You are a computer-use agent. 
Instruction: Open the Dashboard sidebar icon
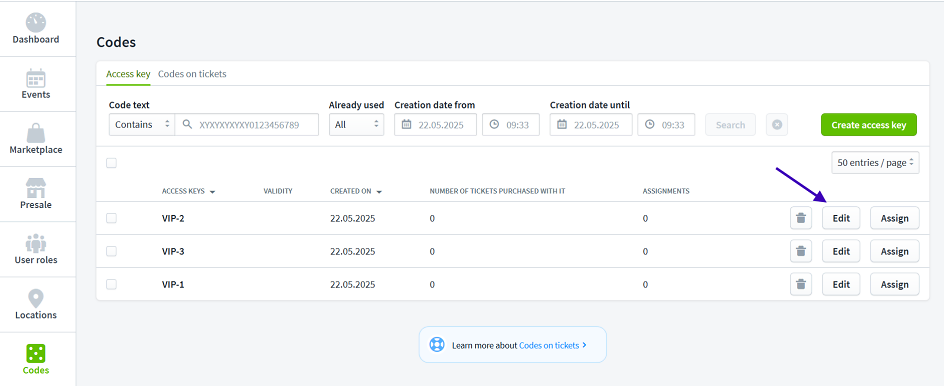[x=36, y=23]
